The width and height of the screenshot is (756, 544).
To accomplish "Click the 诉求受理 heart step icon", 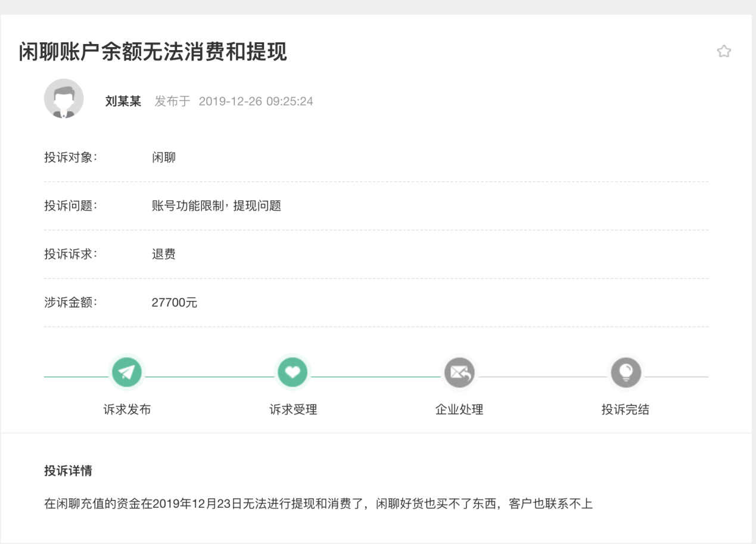I will 293,372.
